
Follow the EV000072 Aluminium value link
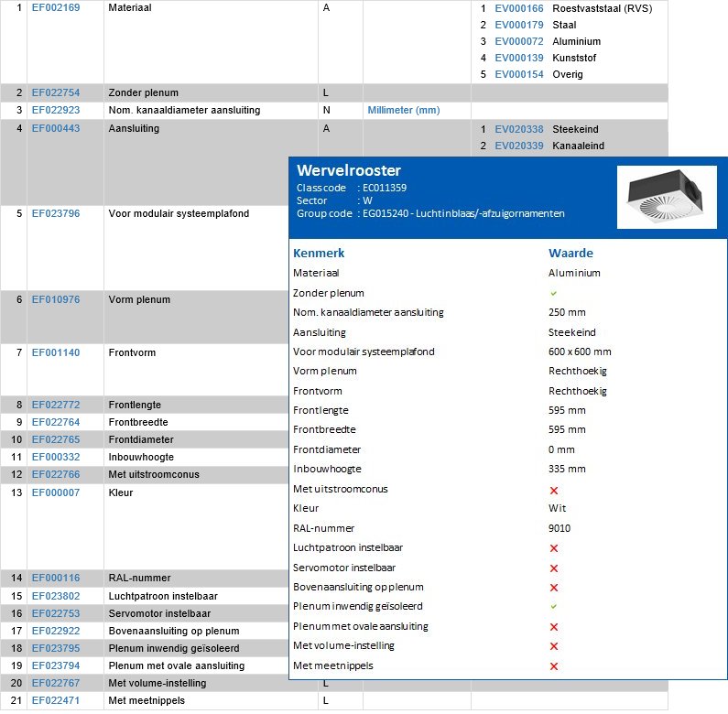click(519, 41)
